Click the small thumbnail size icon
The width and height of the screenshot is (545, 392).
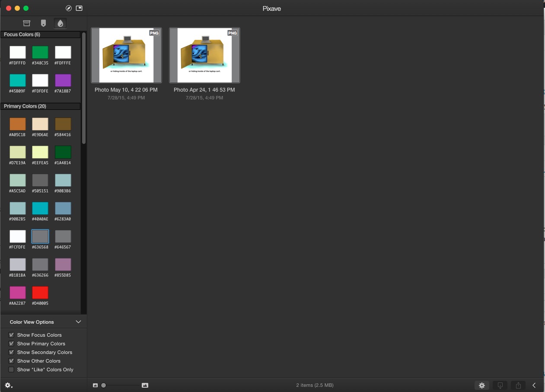click(x=96, y=385)
